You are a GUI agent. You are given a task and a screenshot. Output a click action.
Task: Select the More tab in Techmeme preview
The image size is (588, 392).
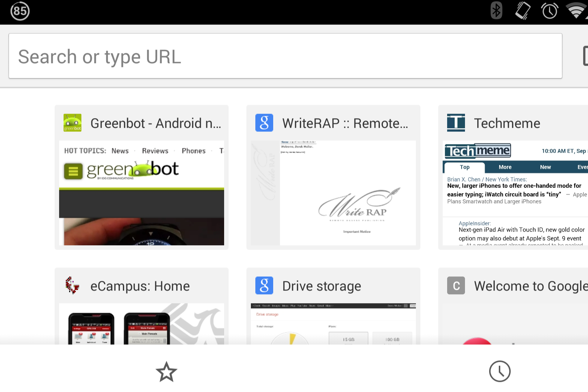(x=505, y=167)
